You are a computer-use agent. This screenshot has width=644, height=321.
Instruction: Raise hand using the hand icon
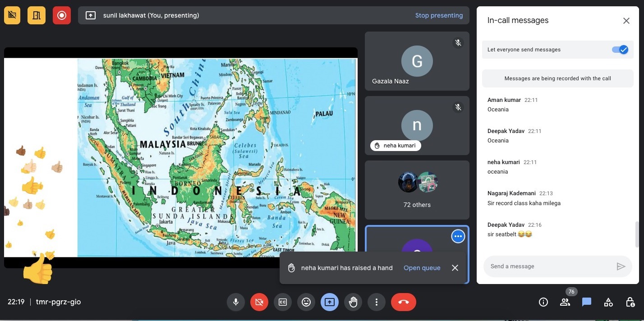(353, 302)
